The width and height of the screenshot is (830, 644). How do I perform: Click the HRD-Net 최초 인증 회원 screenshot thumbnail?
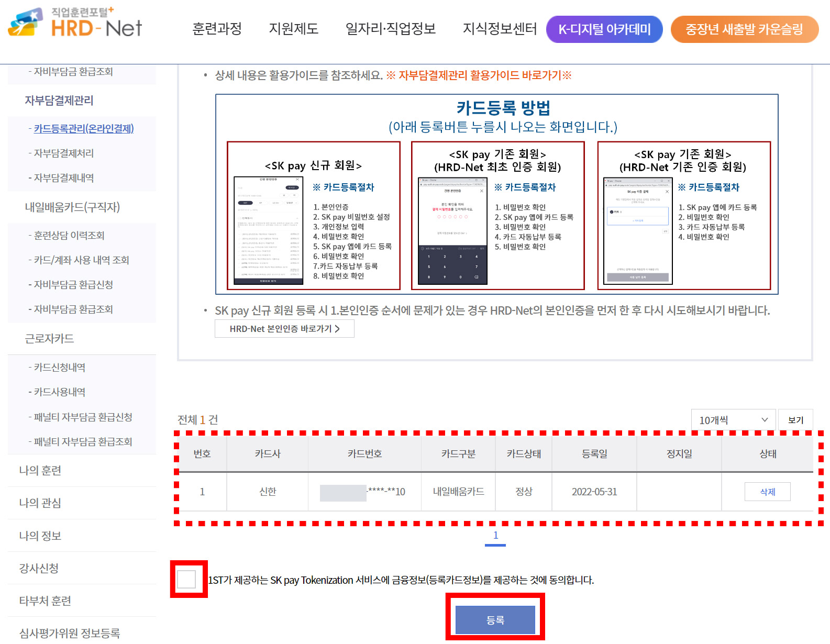(452, 231)
